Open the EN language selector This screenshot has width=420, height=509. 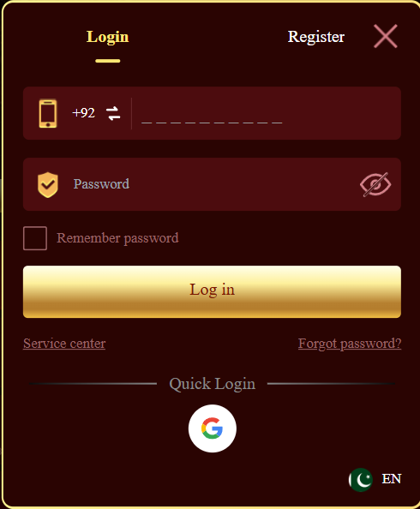(392, 479)
